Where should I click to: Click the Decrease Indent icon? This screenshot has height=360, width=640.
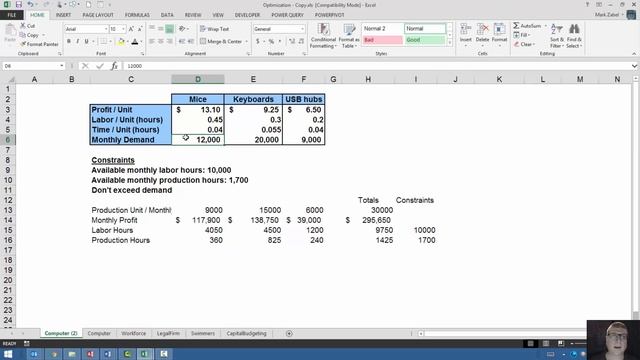click(182, 41)
